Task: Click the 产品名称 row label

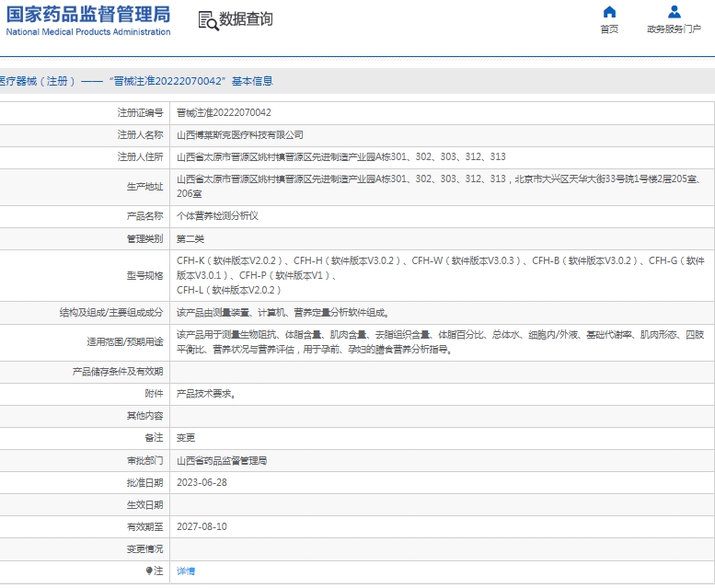Action: point(144,216)
